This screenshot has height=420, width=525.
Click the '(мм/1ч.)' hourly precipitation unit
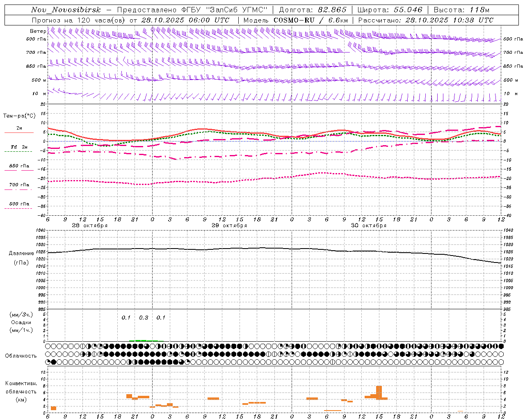21,330
